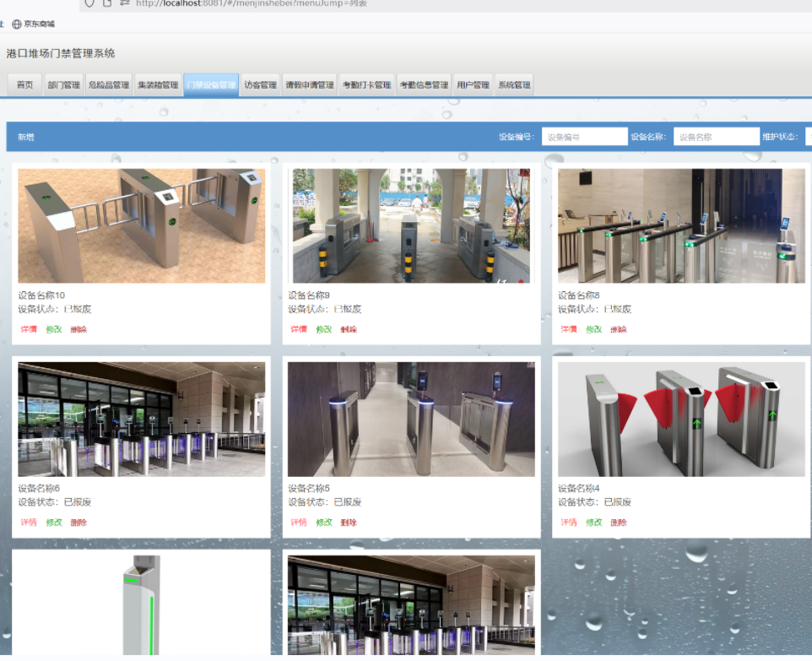Click 系统管理 menu item

point(514,85)
